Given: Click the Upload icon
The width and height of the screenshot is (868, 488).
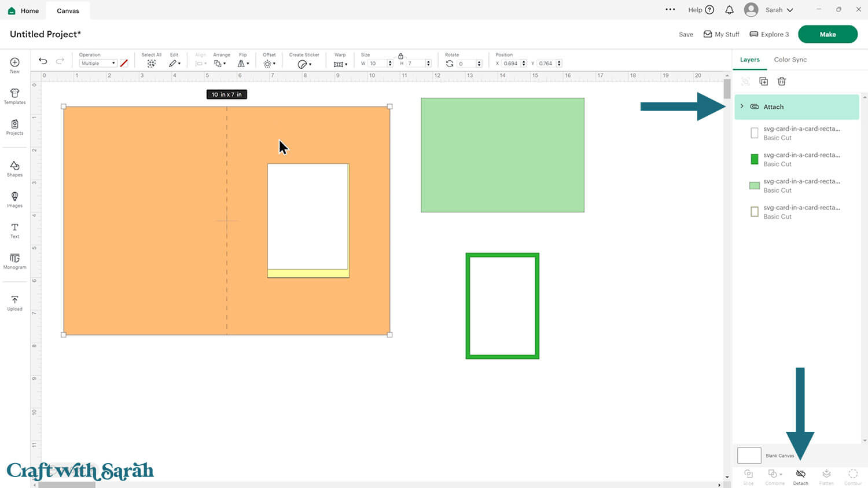Looking at the screenshot, I should coord(14,303).
